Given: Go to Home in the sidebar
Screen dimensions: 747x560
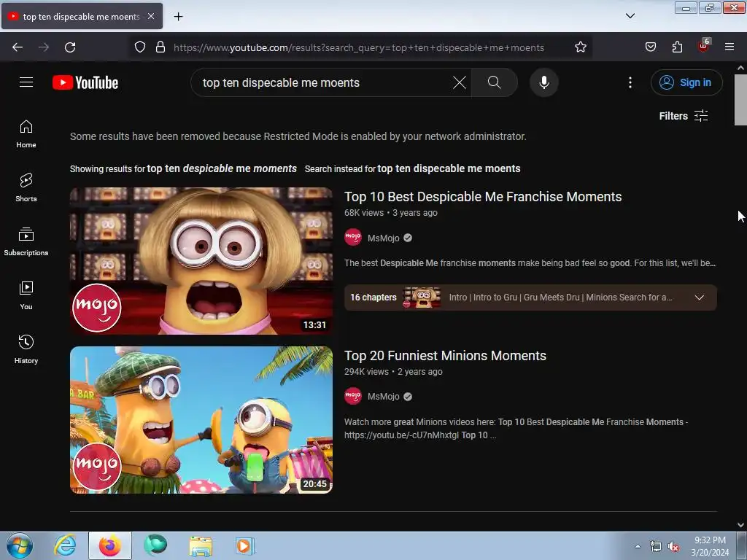Looking at the screenshot, I should pos(26,134).
